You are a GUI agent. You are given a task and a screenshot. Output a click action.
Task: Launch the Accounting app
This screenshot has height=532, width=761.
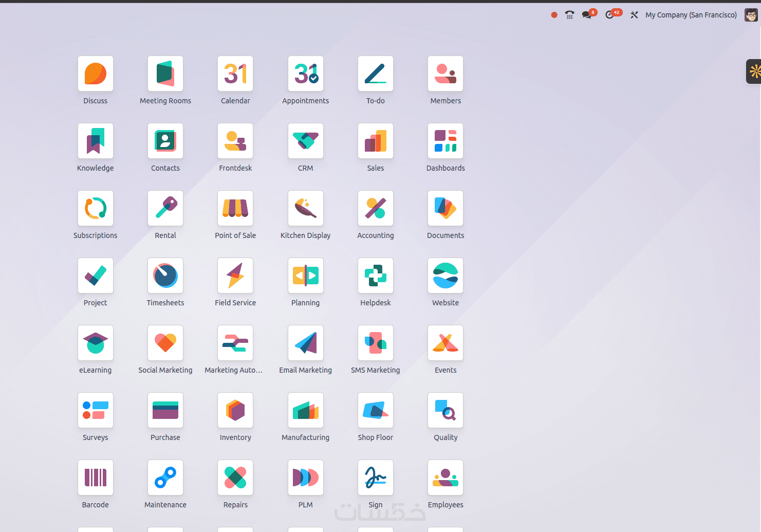(x=376, y=208)
